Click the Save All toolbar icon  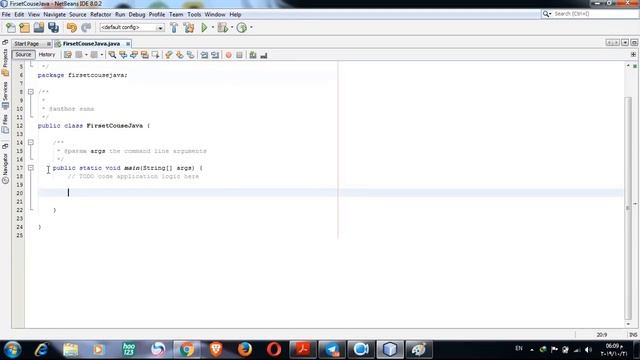[x=53, y=27]
